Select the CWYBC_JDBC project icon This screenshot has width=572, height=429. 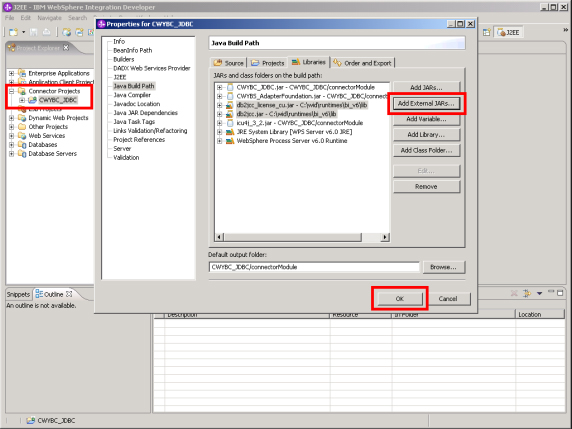[32, 100]
